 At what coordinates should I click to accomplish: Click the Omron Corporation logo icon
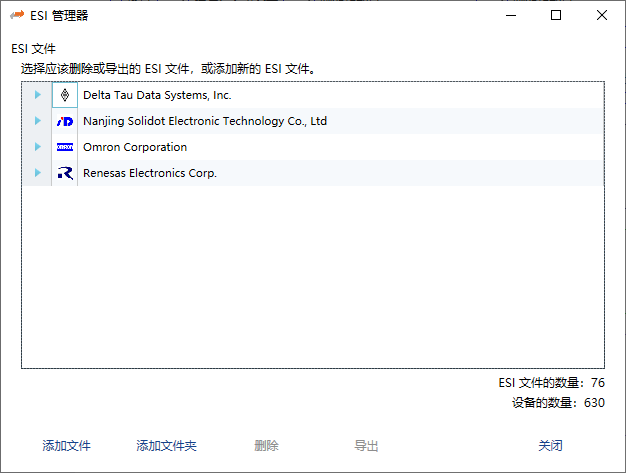[65, 147]
